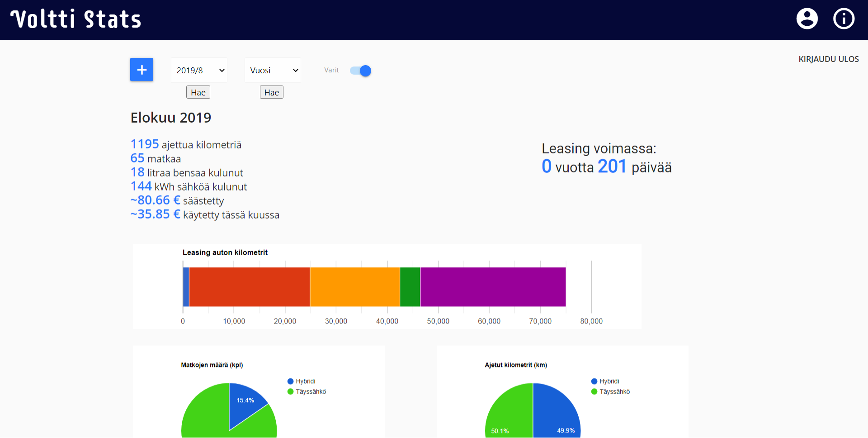Click the 80,000 axis label
The image size is (868, 438).
coord(591,321)
